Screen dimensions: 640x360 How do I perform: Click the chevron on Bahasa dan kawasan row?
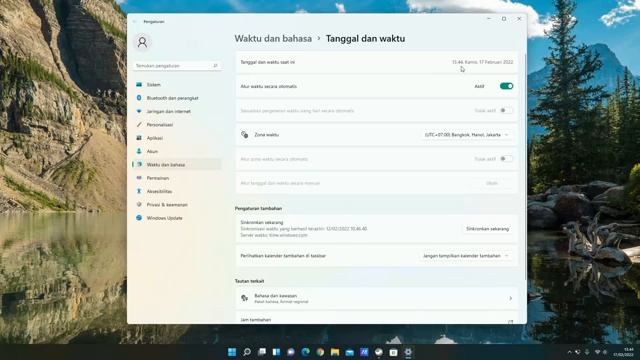510,298
